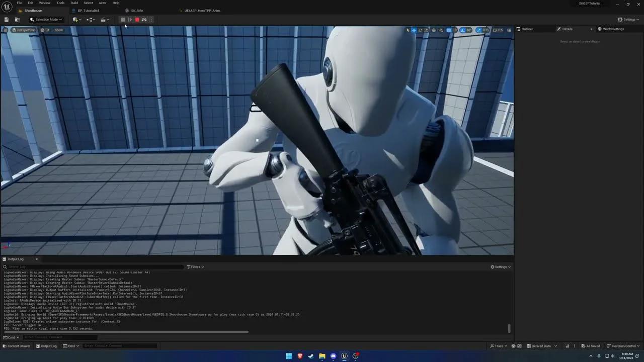Open the Perspective view mode menu
The width and height of the screenshot is (644, 362).
pyautogui.click(x=24, y=30)
